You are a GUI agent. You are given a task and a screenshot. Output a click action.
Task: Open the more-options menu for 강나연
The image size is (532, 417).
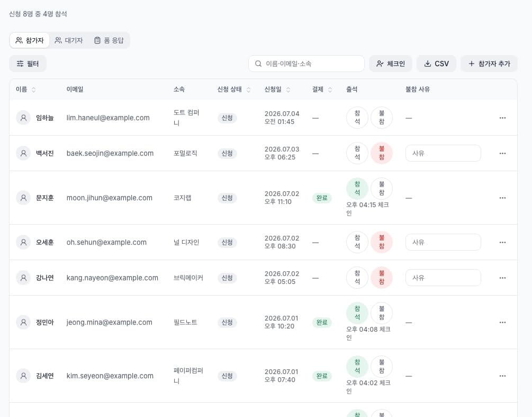502,278
